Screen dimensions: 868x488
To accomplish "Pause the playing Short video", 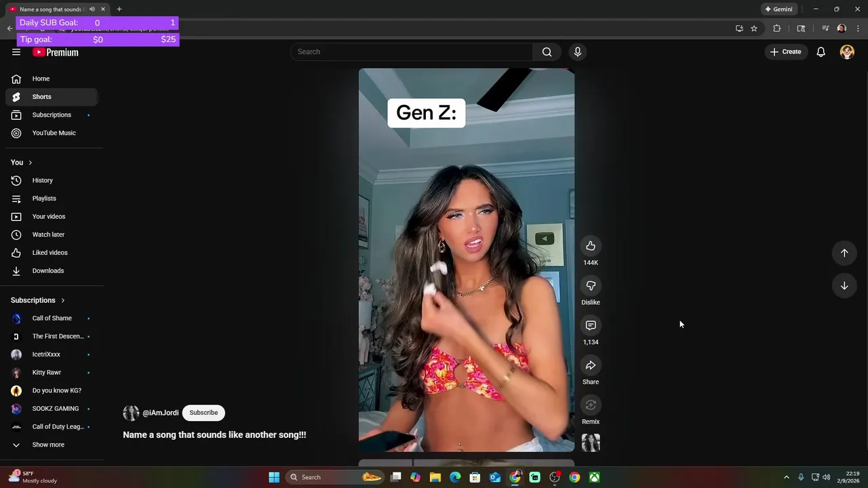I will (467, 260).
